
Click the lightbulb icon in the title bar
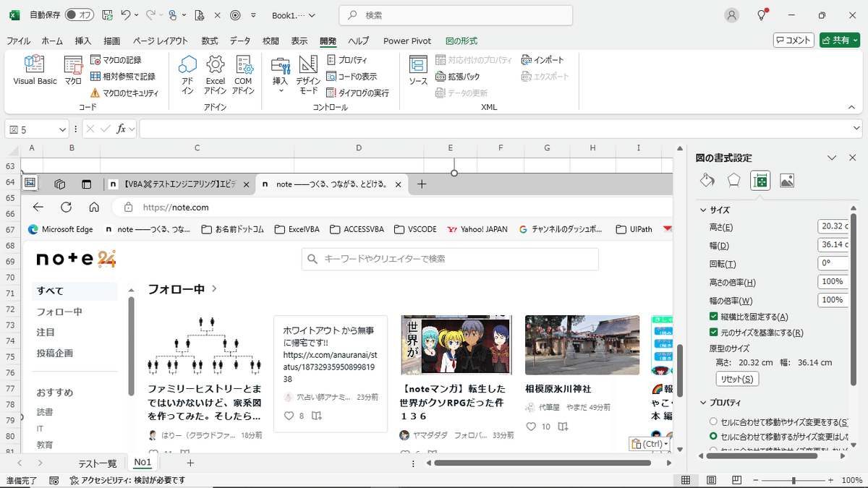coord(762,15)
